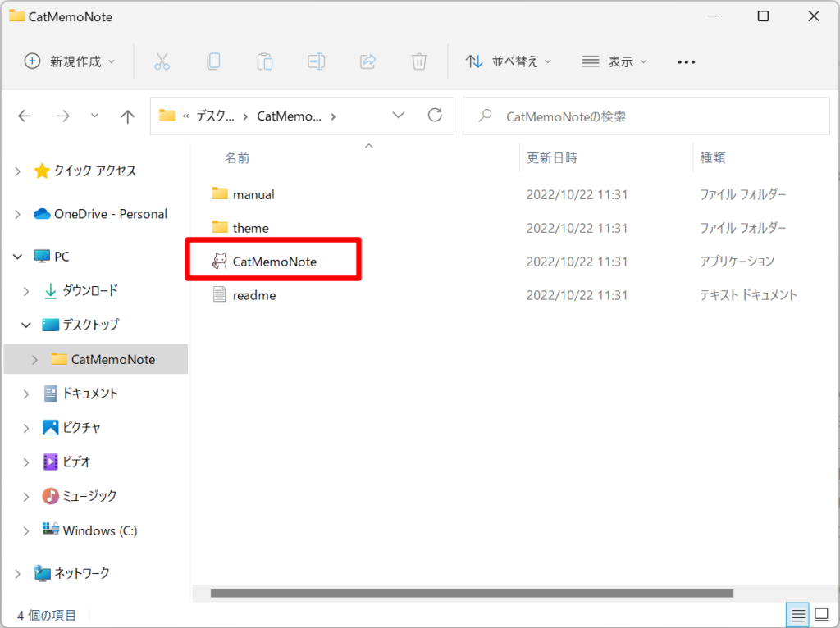Viewport: 840px width, 628px height.
Task: Share a file using the Share icon
Action: click(x=367, y=61)
